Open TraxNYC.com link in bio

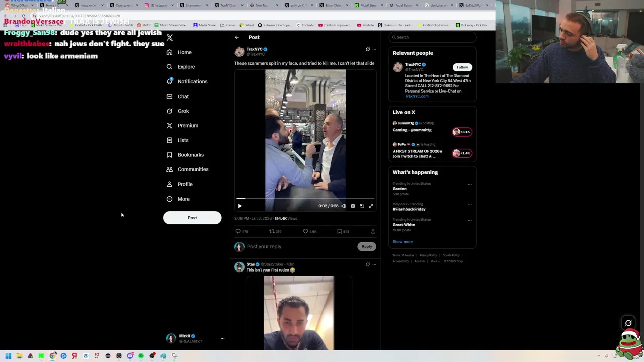417,96
